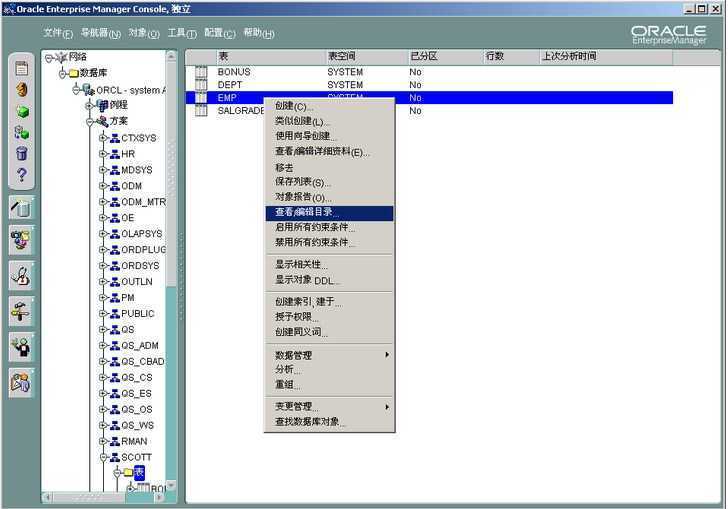The width and height of the screenshot is (728, 509).
Task: Select the 表 folder under SCOTT
Action: [x=139, y=473]
